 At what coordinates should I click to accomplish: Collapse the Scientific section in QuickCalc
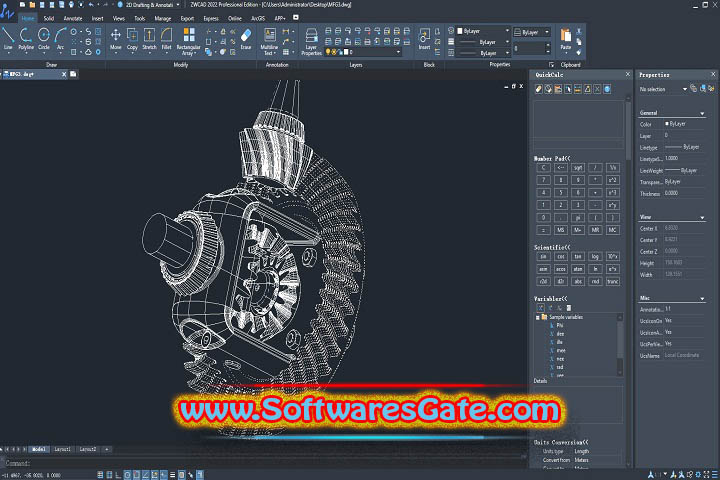pos(552,247)
